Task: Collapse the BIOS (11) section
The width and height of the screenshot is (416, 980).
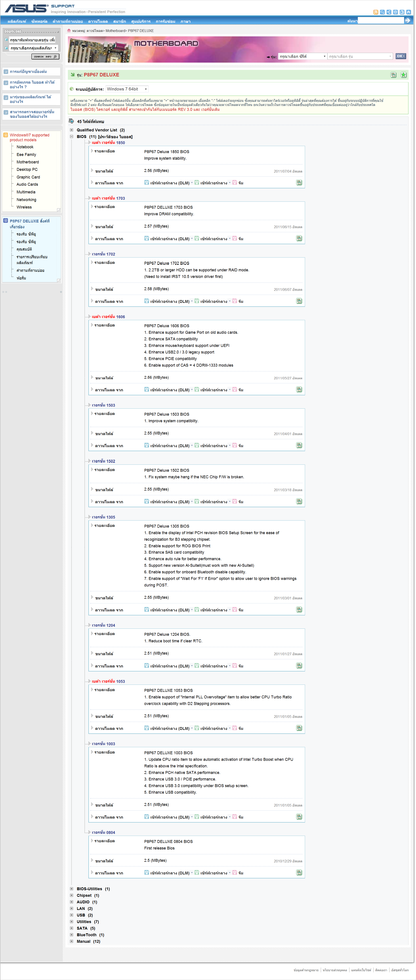Action: pyautogui.click(x=71, y=137)
